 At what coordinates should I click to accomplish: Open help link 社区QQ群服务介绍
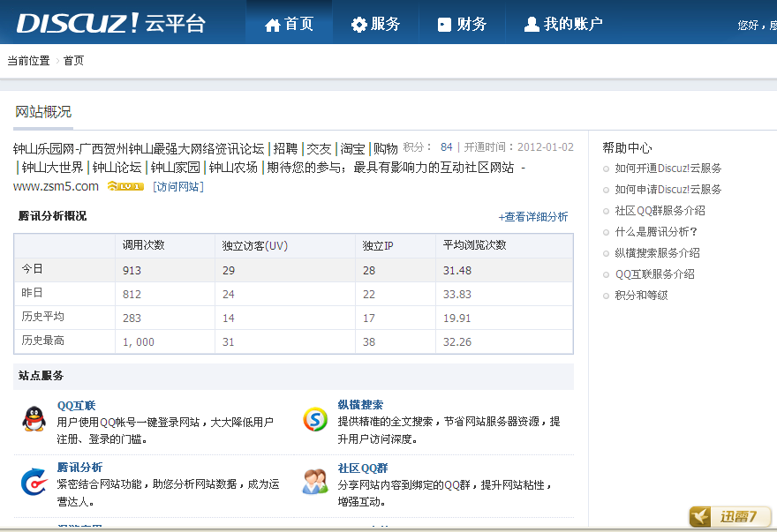click(x=660, y=211)
